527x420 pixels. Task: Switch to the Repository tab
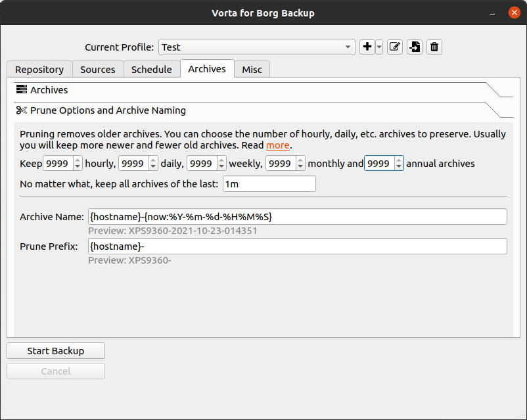click(x=39, y=69)
